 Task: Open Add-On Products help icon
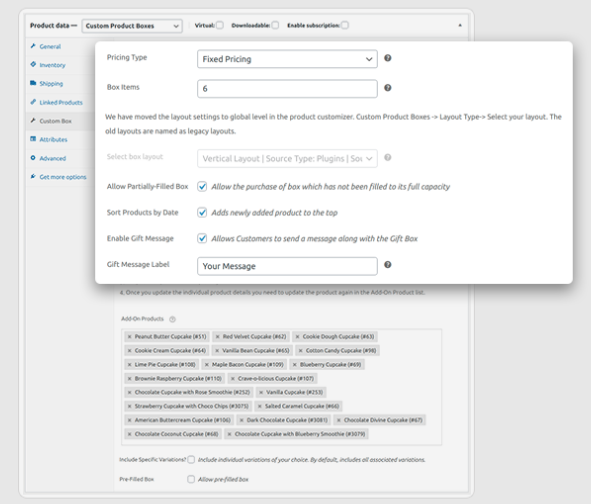coord(172,319)
